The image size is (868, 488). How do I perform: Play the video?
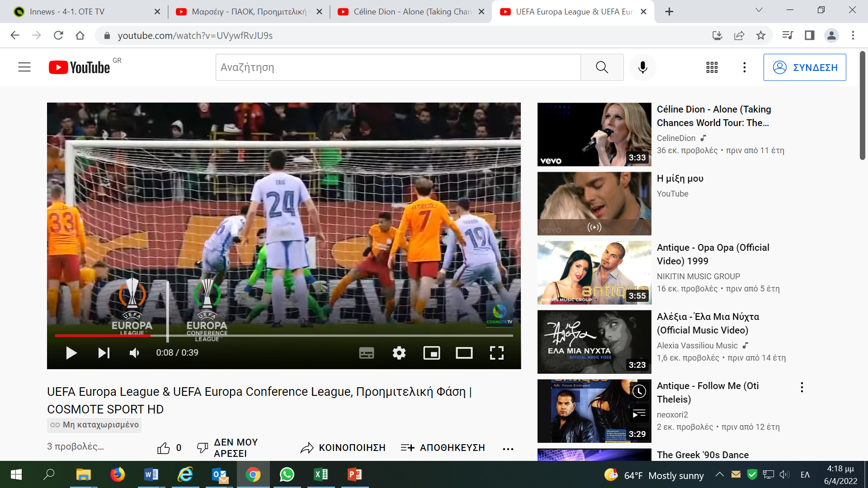(x=71, y=353)
